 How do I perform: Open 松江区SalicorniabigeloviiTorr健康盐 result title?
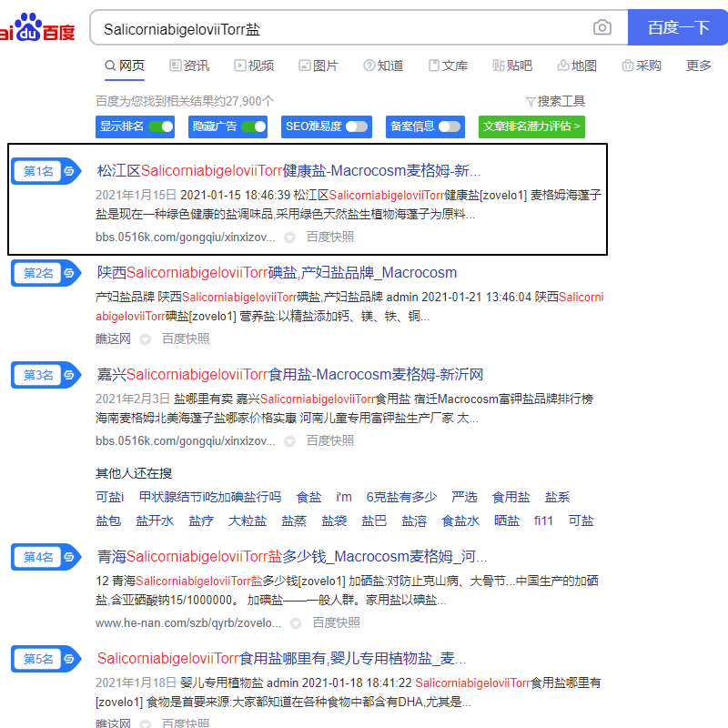pos(288,171)
